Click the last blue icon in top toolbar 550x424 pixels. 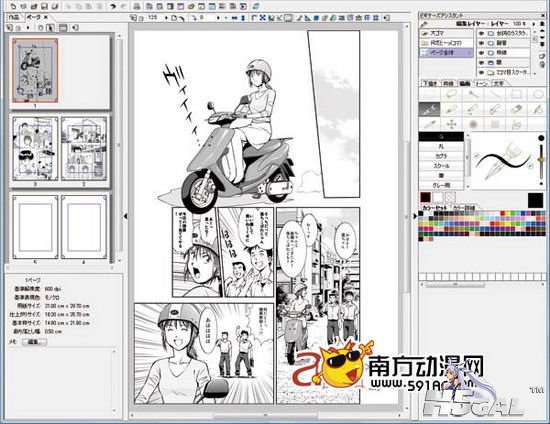[256, 6]
